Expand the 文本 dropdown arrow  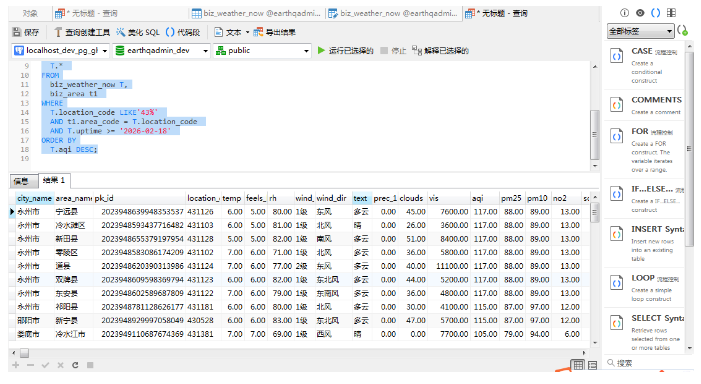pyautogui.click(x=247, y=32)
